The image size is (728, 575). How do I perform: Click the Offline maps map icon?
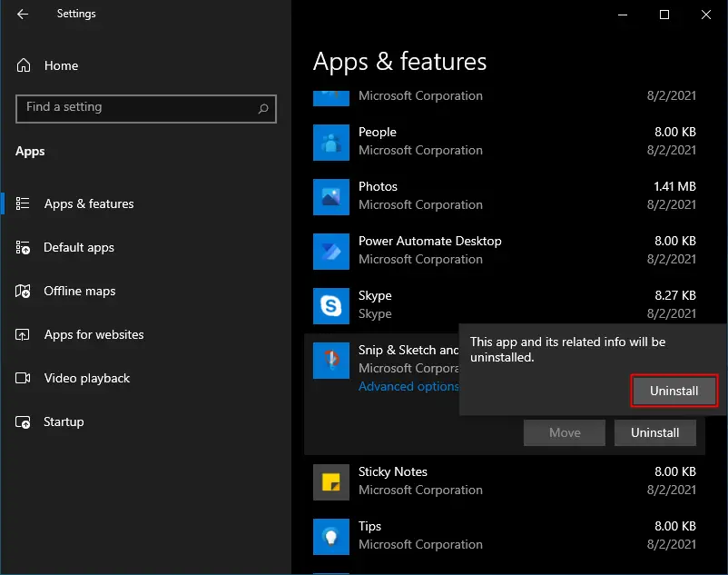coord(23,291)
